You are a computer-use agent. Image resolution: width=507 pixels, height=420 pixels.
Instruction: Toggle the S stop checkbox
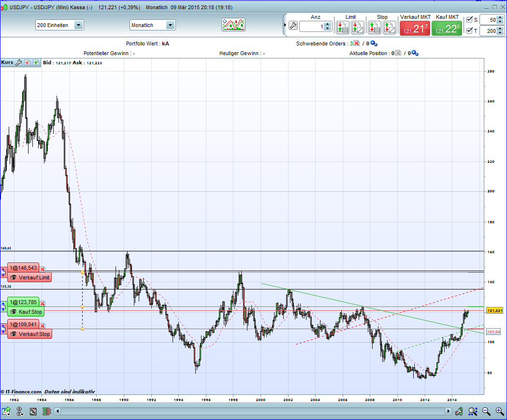(469, 20)
